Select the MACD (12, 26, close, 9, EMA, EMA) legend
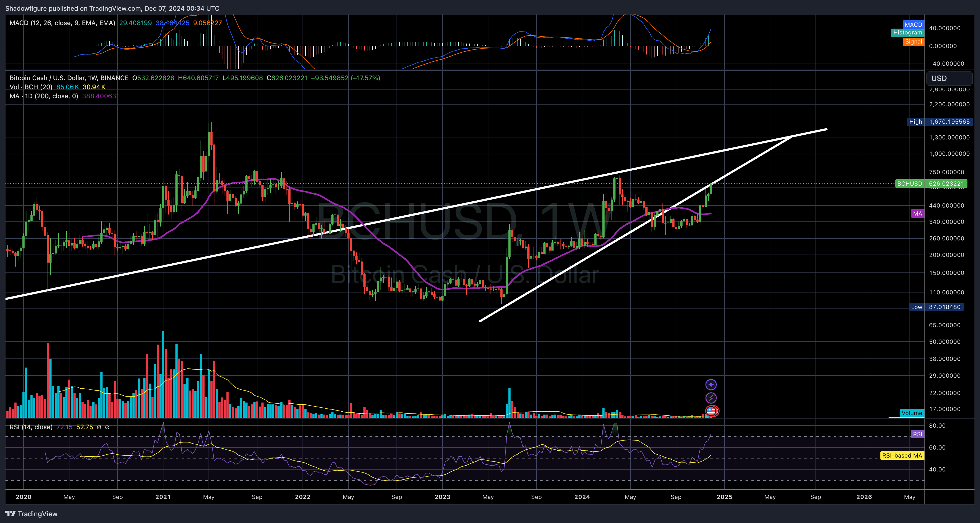The width and height of the screenshot is (980, 523). point(62,23)
